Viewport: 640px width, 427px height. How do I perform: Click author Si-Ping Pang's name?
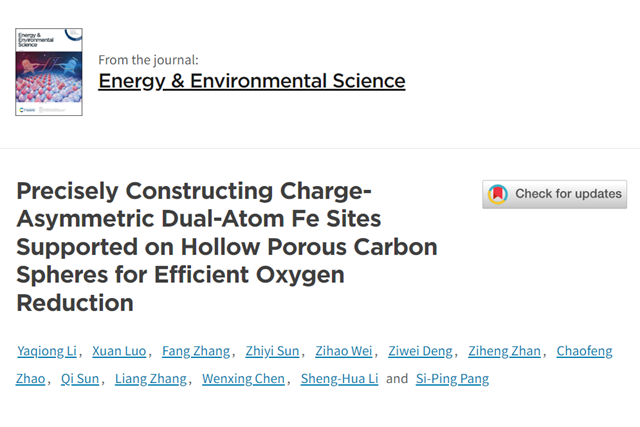(452, 379)
